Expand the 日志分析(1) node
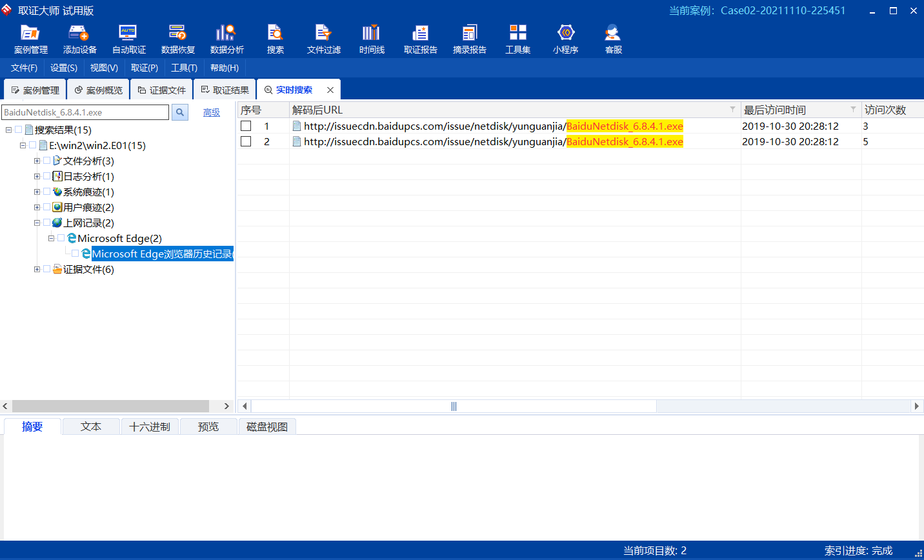Viewport: 924px width, 560px height. (37, 176)
